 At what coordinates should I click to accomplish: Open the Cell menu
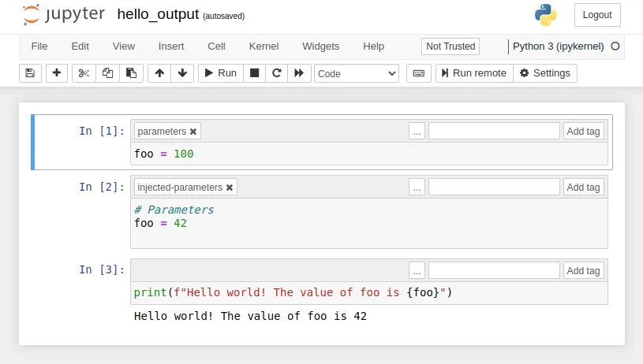pos(216,46)
